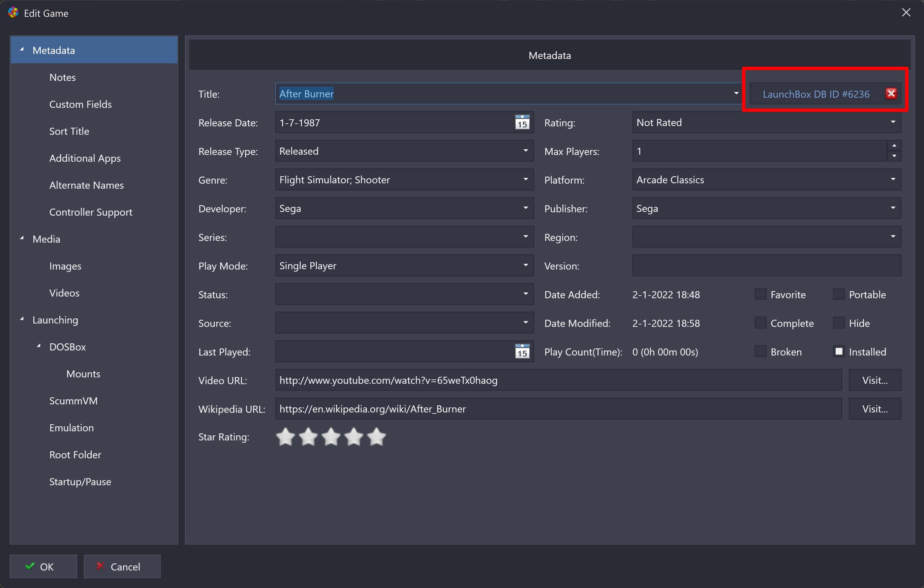Open LaunchBox DB ID #6236 link
Screen dimensions: 924x588
point(816,94)
